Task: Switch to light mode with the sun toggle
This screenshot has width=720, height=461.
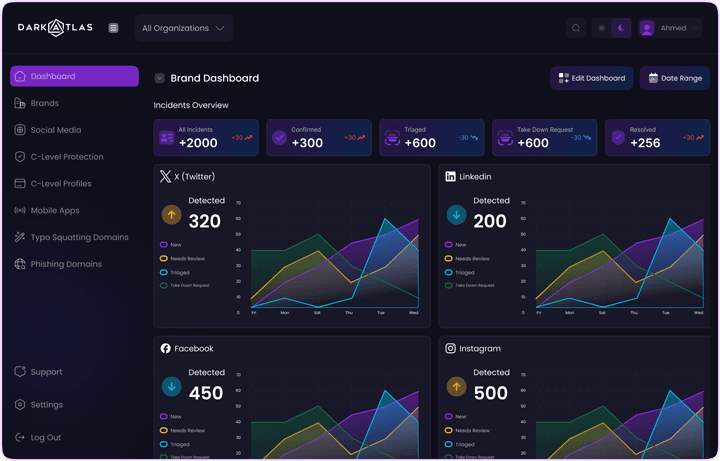Action: tap(601, 28)
